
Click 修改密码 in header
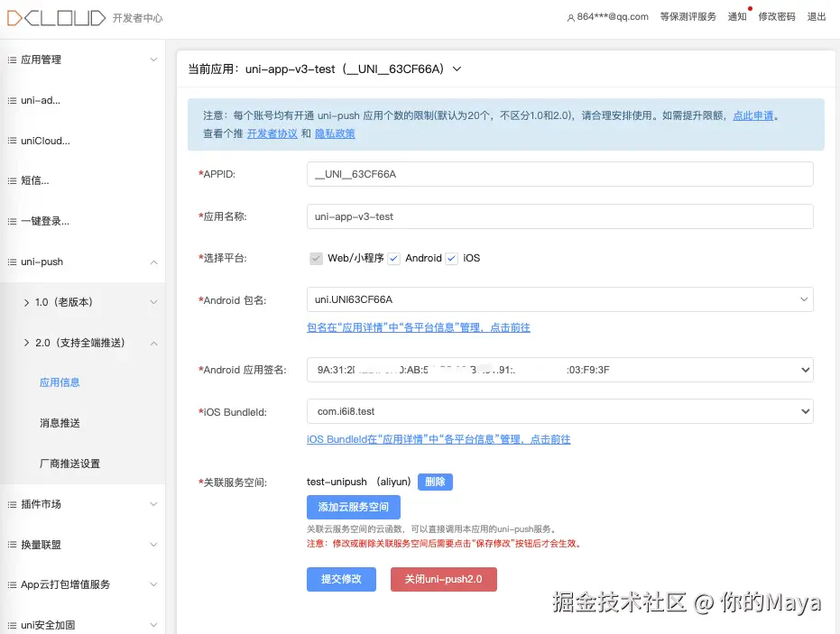(777, 16)
